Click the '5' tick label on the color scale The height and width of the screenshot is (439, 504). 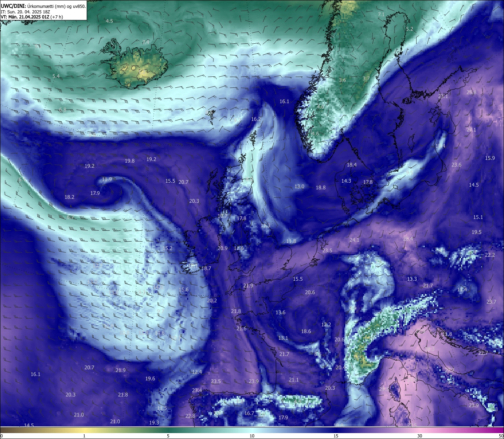[x=168, y=436]
